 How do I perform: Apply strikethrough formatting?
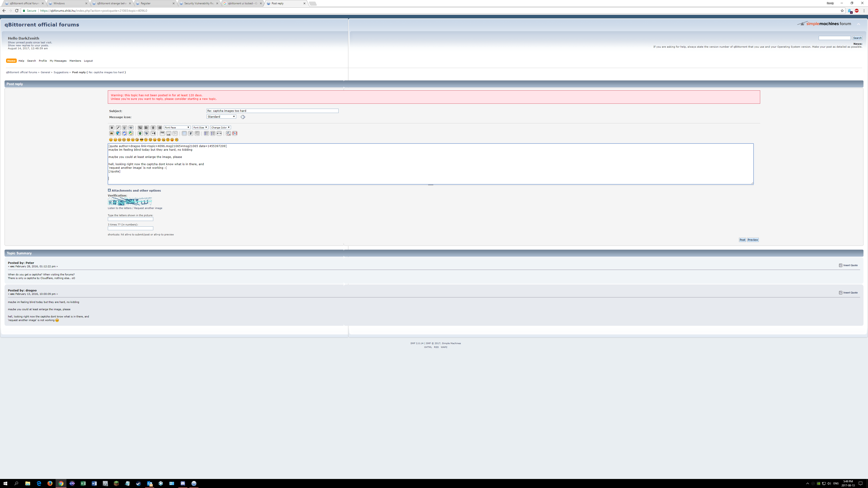(x=131, y=128)
